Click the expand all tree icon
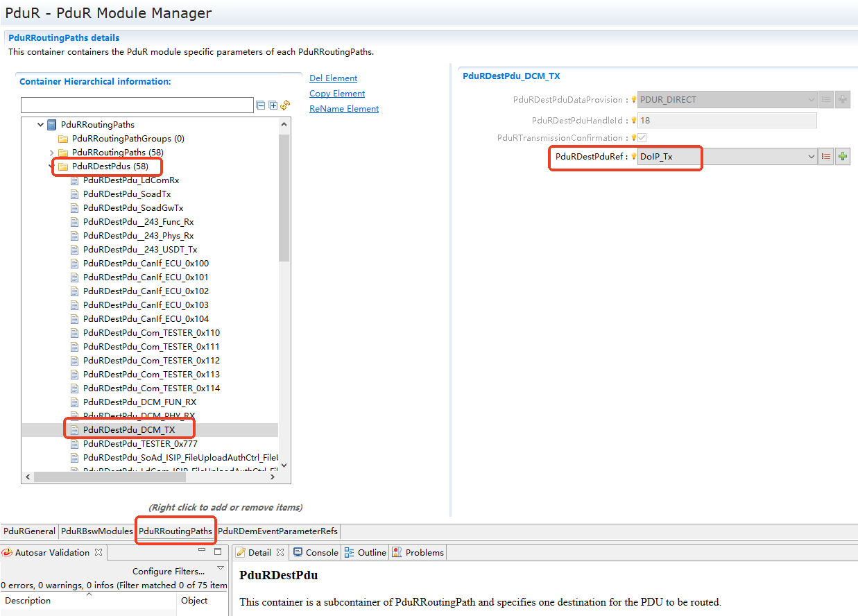This screenshot has height=616, width=858. click(273, 105)
